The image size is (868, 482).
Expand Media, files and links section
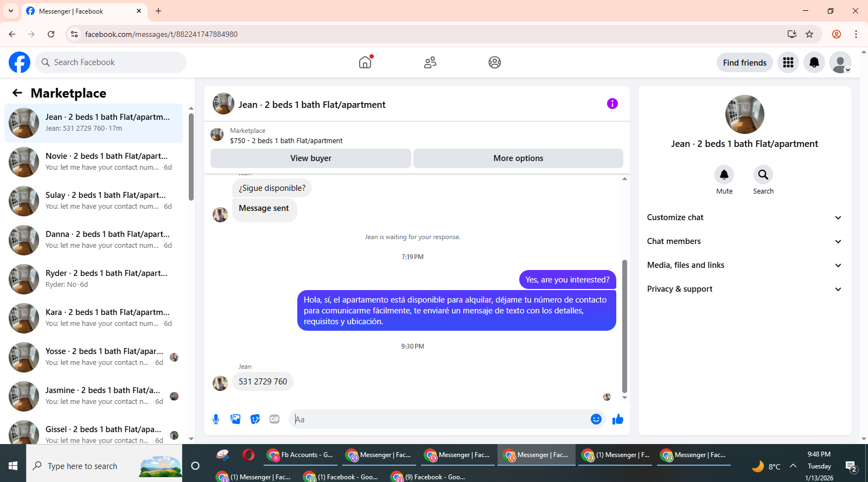[744, 265]
